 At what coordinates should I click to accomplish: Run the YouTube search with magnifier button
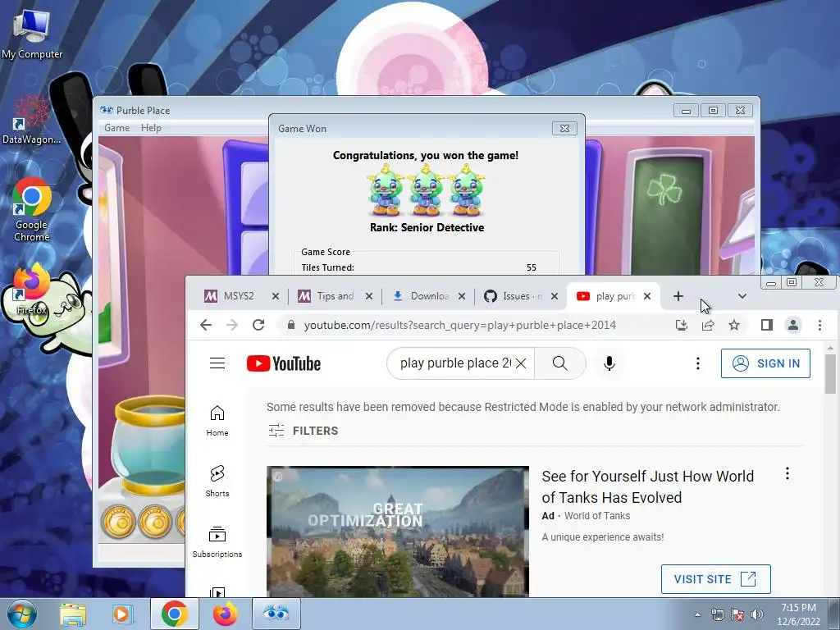[x=559, y=363]
